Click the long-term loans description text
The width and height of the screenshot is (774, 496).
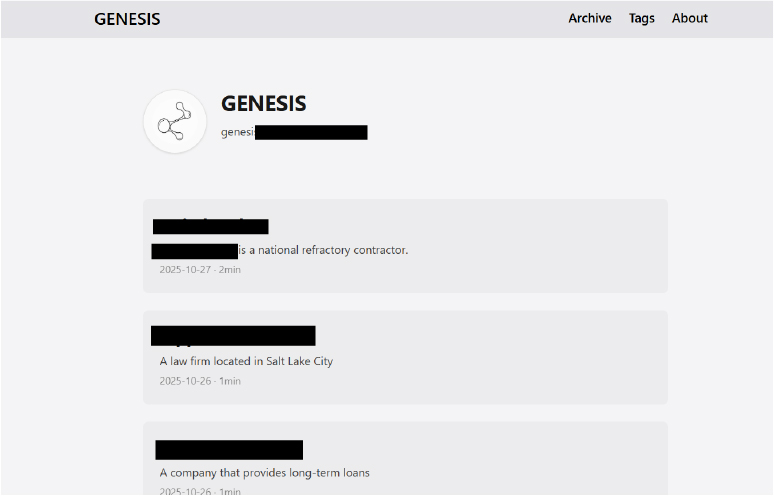(265, 473)
